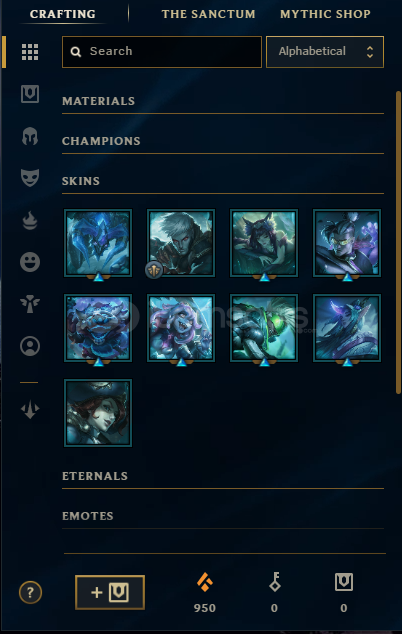Click the help question mark button
The width and height of the screenshot is (402, 634).
coord(30,592)
